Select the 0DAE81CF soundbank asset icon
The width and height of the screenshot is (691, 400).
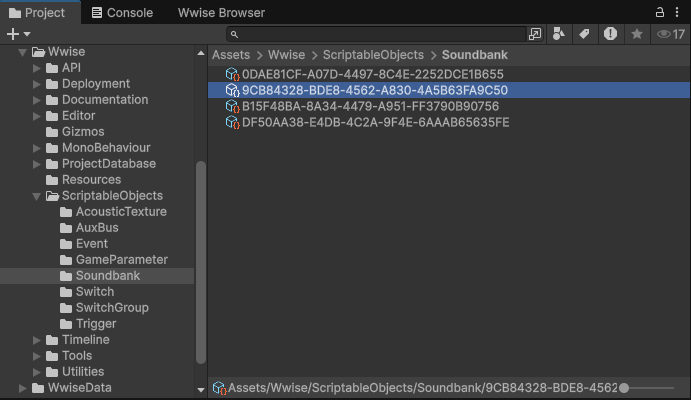click(232, 74)
